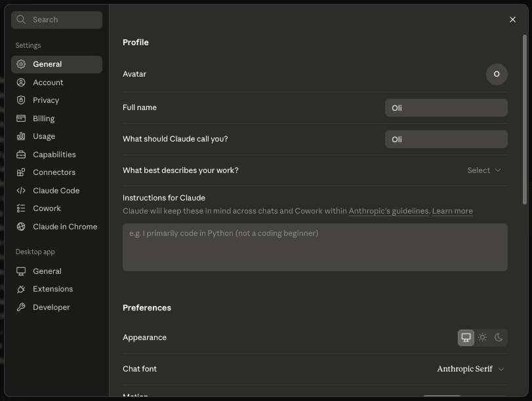Viewport: 532px width, 401px height.
Task: Click the Instructions for Claude text area
Action: [315, 247]
